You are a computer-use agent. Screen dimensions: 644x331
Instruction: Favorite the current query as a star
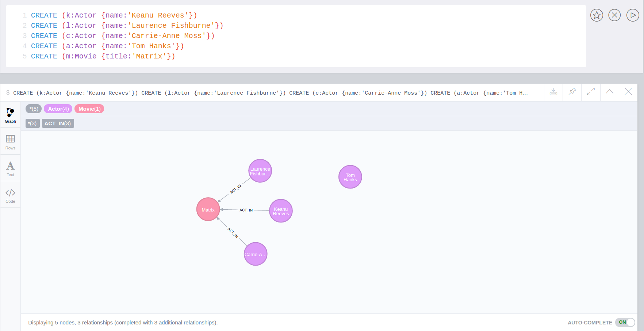(x=597, y=15)
